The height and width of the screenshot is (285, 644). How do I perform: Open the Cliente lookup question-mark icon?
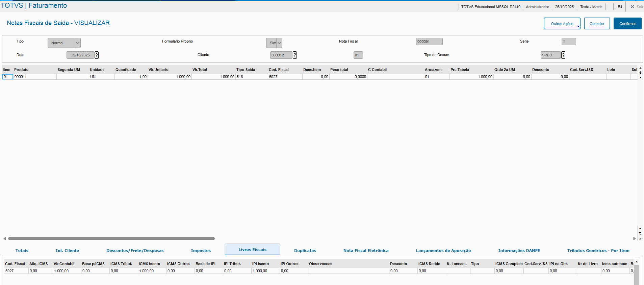coord(295,55)
